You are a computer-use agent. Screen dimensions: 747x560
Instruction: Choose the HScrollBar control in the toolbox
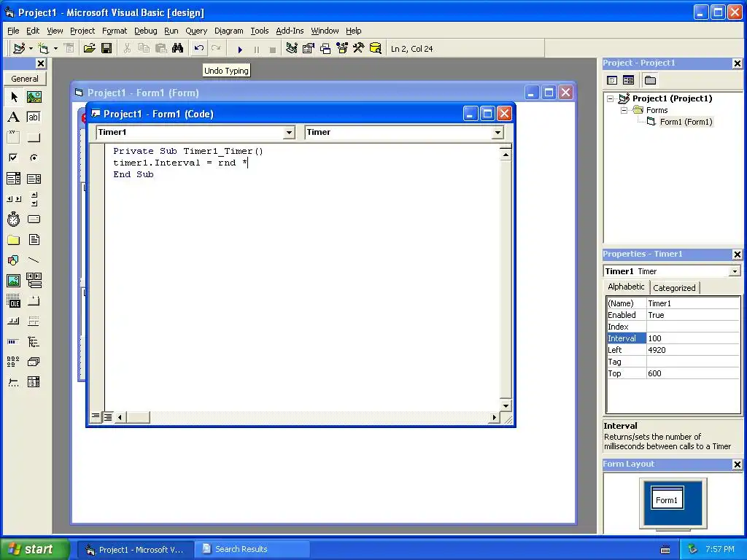click(x=14, y=198)
